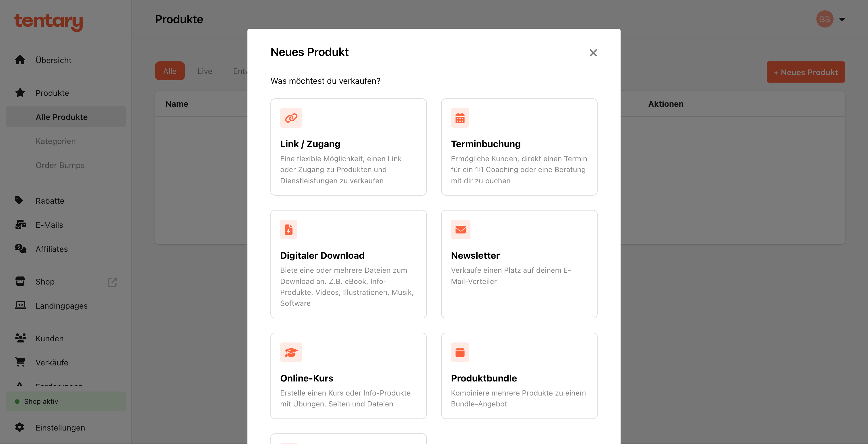Click the people icon for Kunden

pyautogui.click(x=21, y=338)
